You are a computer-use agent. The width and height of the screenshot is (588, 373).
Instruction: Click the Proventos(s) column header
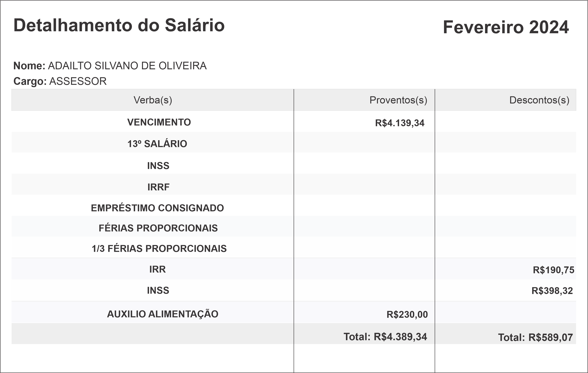point(398,100)
